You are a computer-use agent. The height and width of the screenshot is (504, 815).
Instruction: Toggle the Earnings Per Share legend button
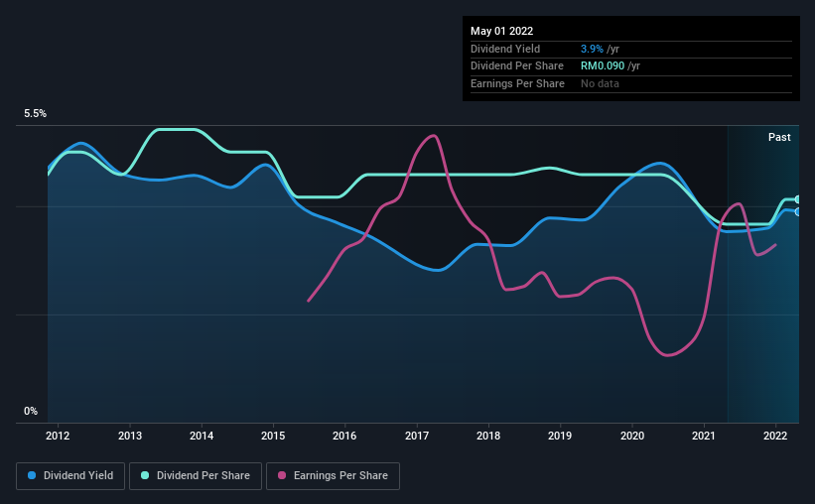[x=333, y=476]
